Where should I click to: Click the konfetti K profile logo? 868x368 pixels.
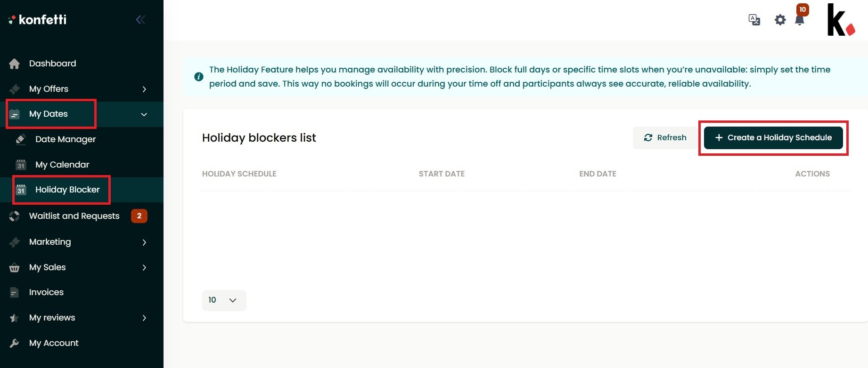841,20
